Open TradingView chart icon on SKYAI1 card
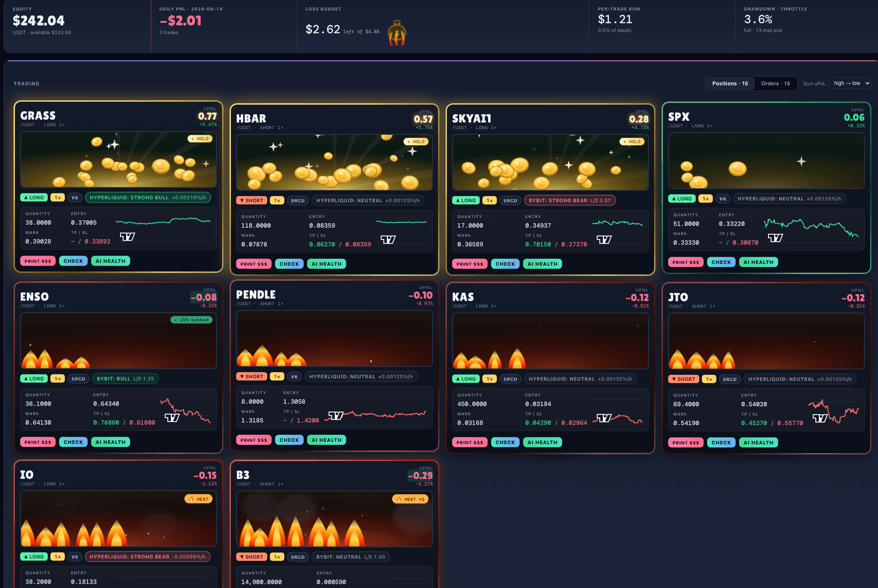Screen dimensions: 878x588 click(x=604, y=239)
